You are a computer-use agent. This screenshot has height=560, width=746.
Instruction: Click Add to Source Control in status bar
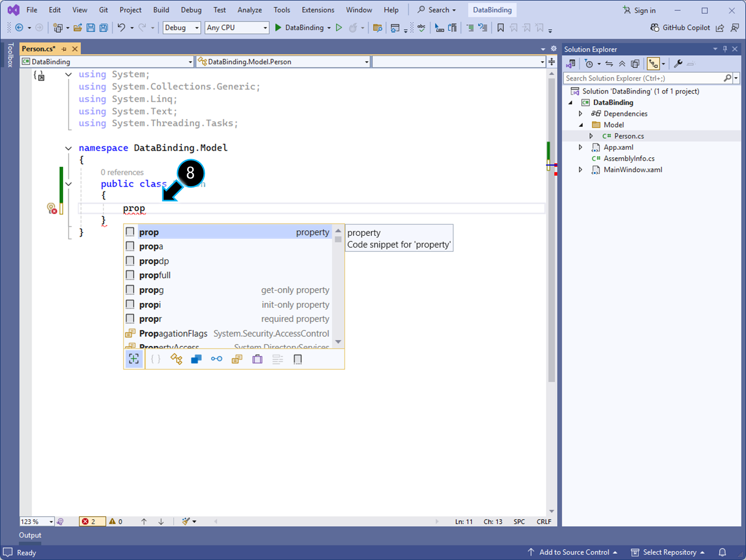[x=573, y=552]
